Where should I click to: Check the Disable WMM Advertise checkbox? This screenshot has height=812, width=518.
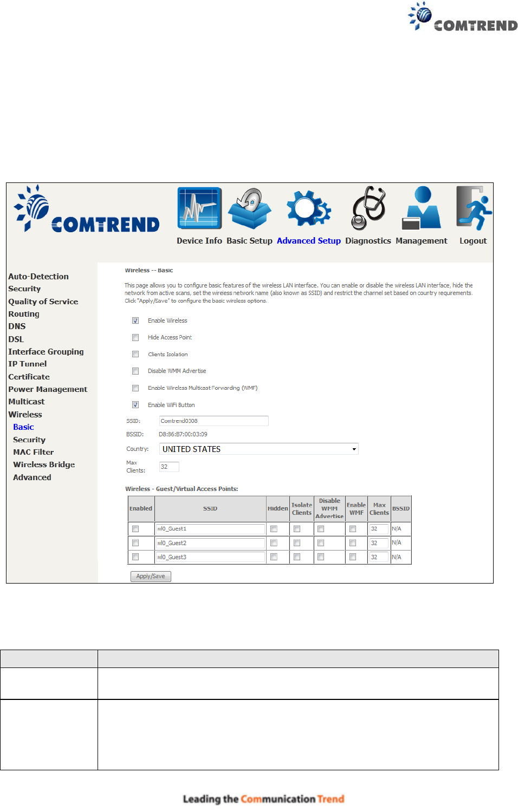135,371
